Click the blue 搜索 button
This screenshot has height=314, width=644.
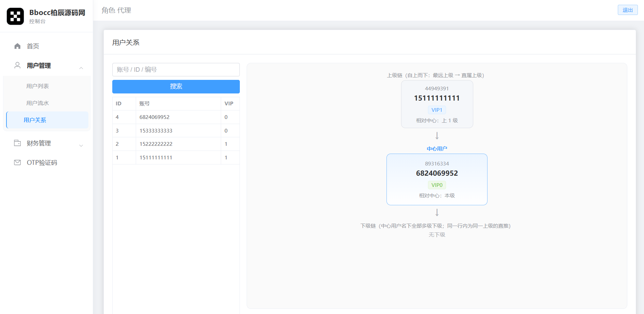coord(176,86)
